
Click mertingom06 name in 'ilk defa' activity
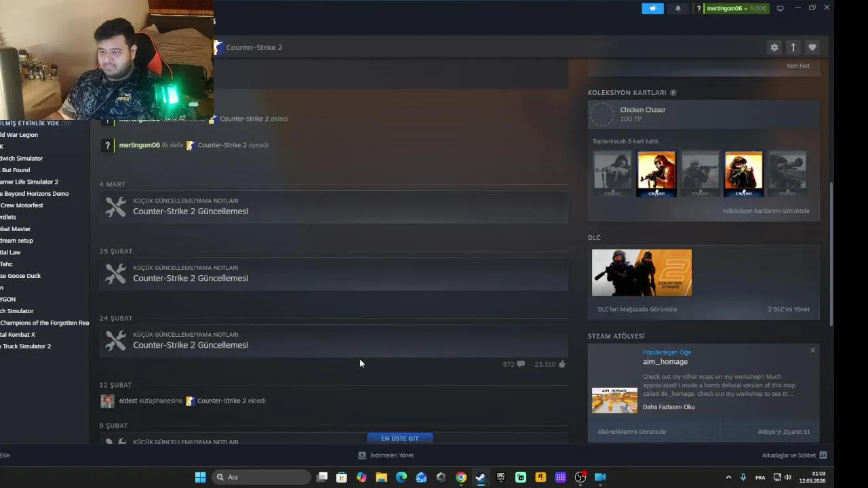coord(139,145)
